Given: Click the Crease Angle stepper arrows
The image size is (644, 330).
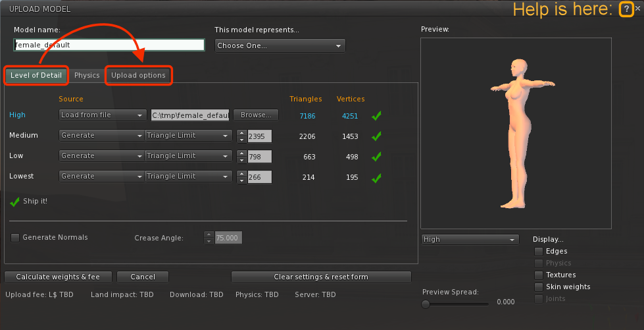Looking at the screenshot, I should point(209,237).
